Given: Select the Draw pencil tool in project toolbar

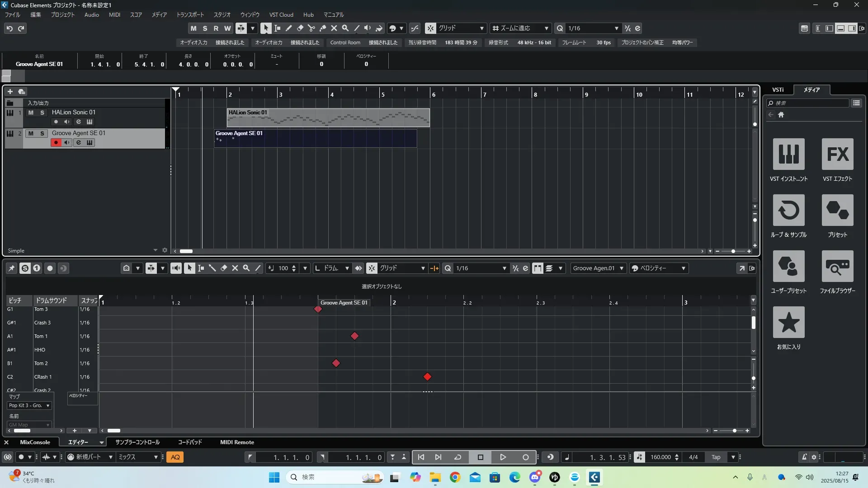Looking at the screenshot, I should click(288, 28).
